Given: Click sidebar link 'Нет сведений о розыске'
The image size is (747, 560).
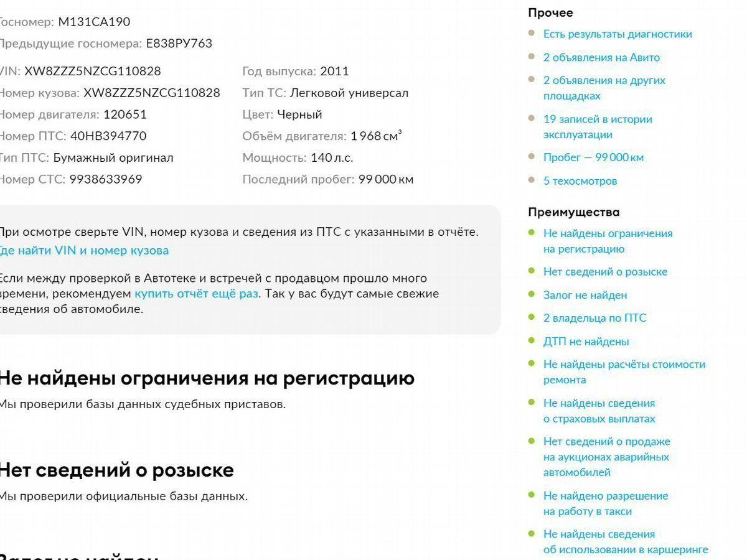Looking at the screenshot, I should (x=604, y=272).
